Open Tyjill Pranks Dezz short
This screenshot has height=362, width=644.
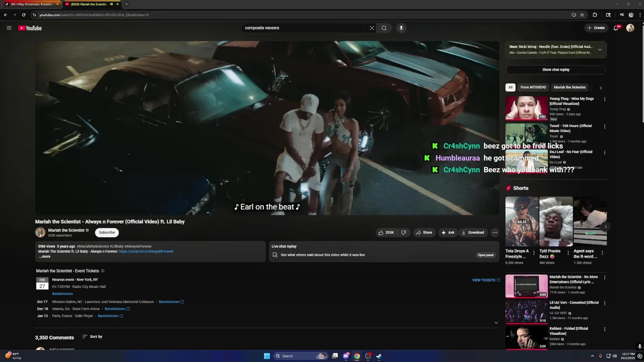click(x=556, y=221)
